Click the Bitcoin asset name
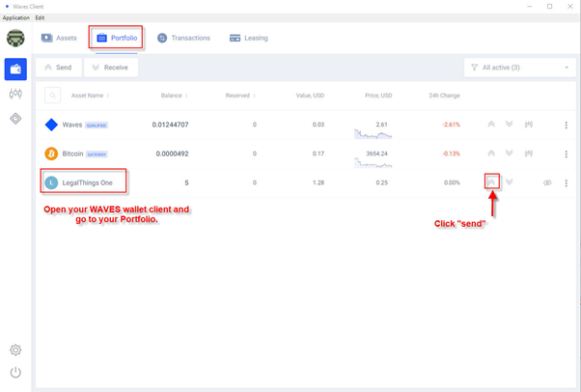The width and height of the screenshot is (581, 392). tap(72, 154)
